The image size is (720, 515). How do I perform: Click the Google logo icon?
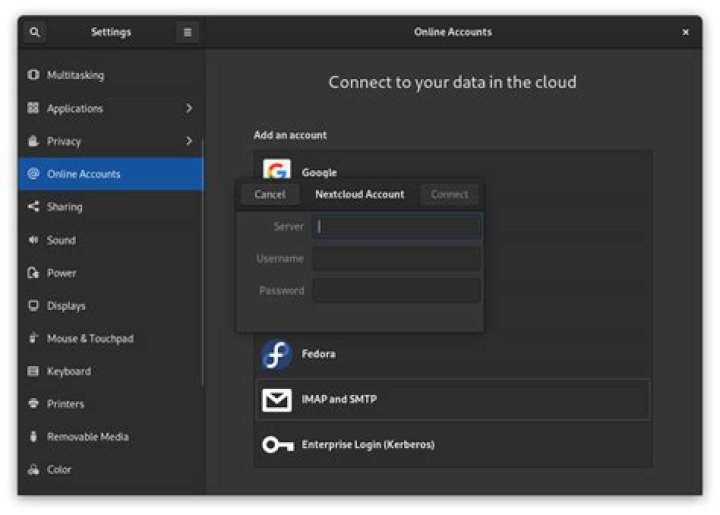[276, 169]
